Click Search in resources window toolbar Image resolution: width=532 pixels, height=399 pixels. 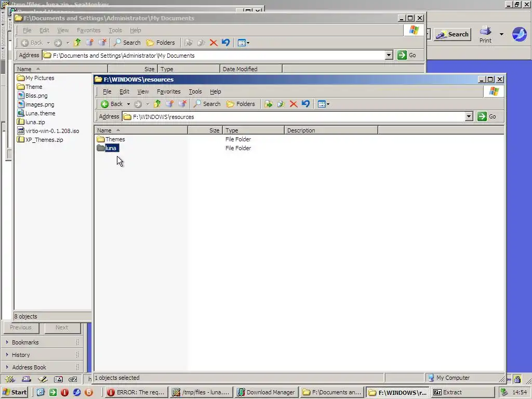click(207, 104)
